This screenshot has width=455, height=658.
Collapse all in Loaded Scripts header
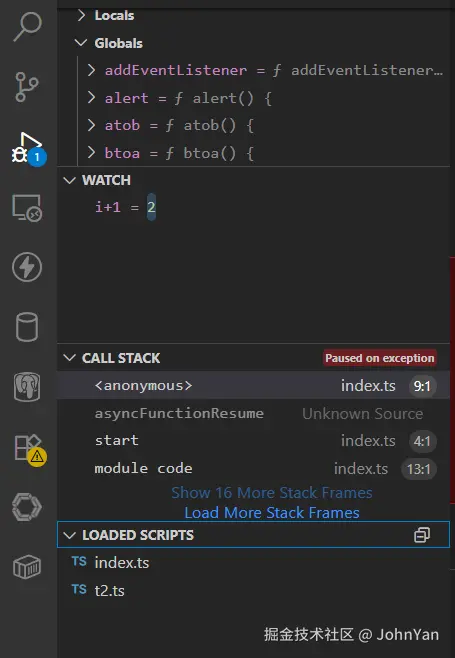pyautogui.click(x=422, y=535)
